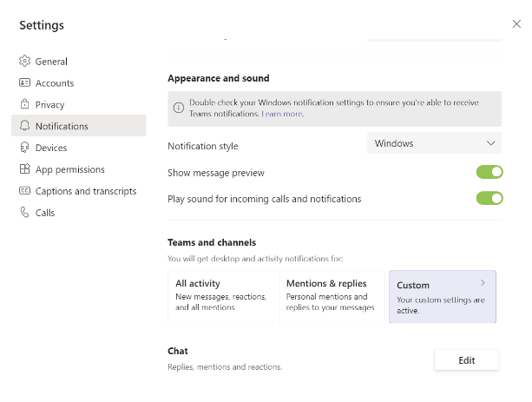532x402 pixels.
Task: Click the Settings title text
Action: tap(42, 25)
